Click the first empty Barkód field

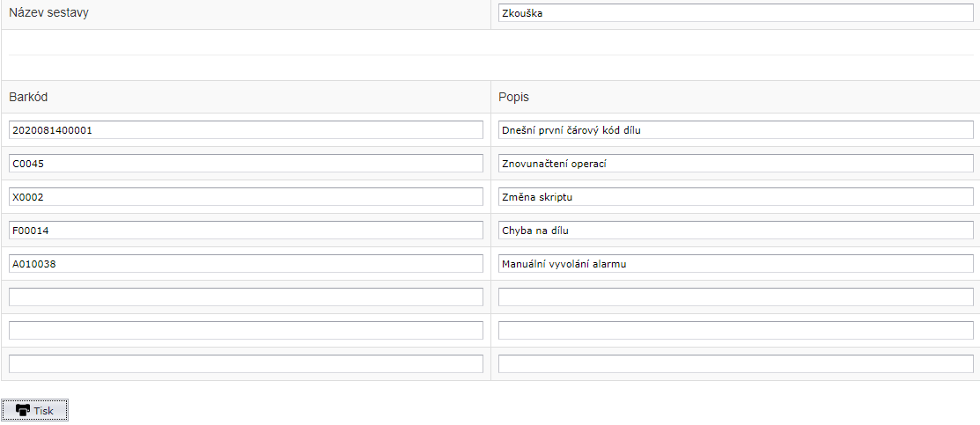tap(246, 297)
